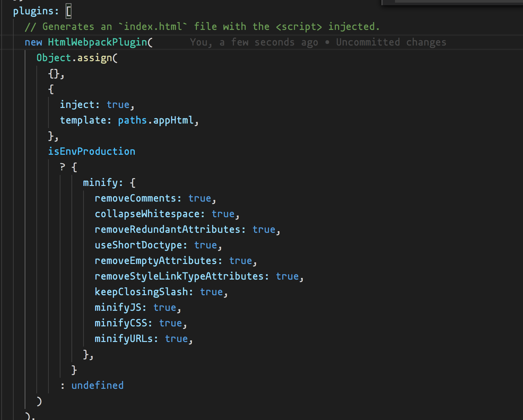Click the removeStyleLinkTypeAttributes property
The height and width of the screenshot is (420, 523).
pos(179,276)
